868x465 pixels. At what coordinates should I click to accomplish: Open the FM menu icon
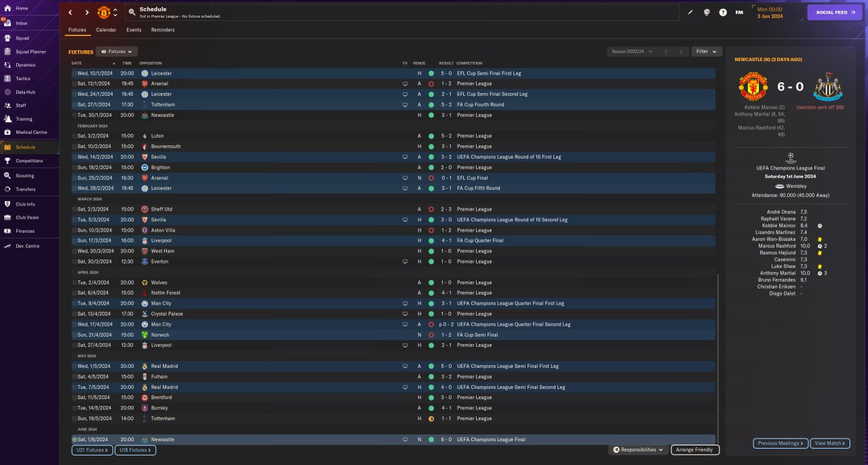click(x=739, y=12)
